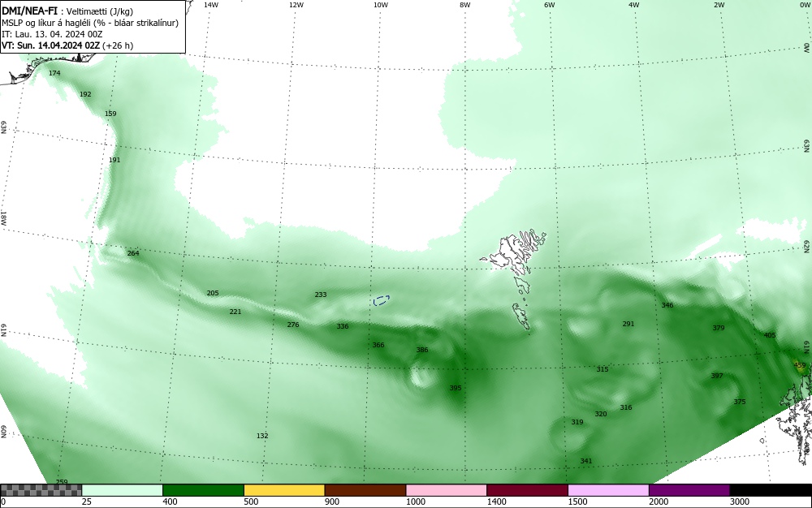
Task: Click the initial time 'IT: Lau. 13. 04. 2024 00Z'
Action: 52,34
